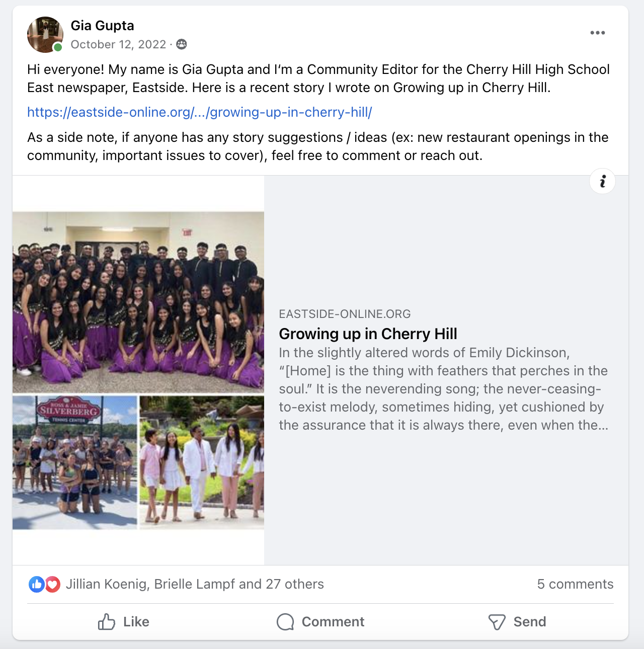Click the article description preview text
Screen dimensions: 644x649
444,389
